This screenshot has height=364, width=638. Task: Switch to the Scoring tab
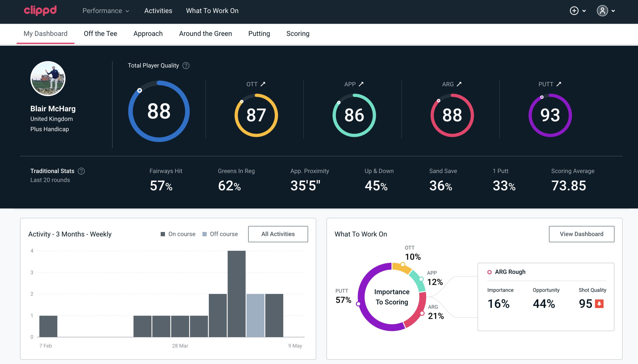tap(298, 33)
